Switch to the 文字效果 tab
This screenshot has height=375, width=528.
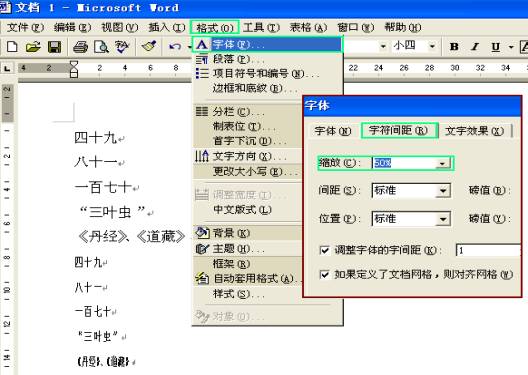tap(474, 131)
